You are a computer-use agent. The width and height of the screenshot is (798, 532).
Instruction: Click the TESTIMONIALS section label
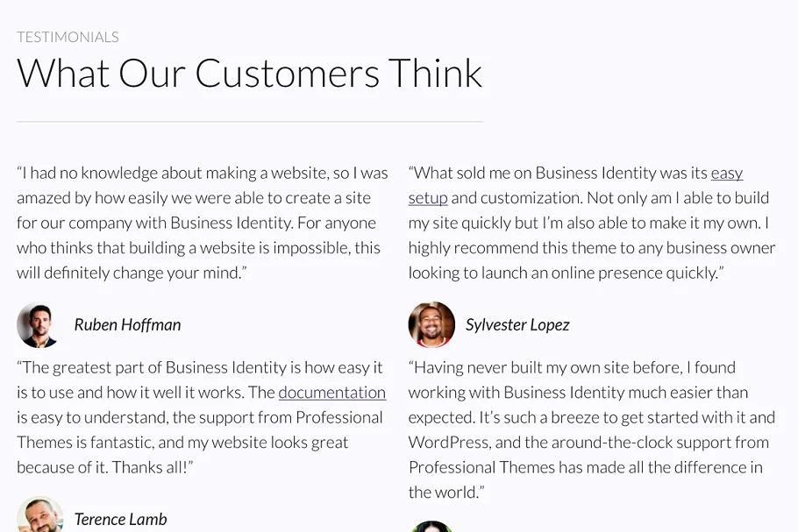click(x=68, y=37)
